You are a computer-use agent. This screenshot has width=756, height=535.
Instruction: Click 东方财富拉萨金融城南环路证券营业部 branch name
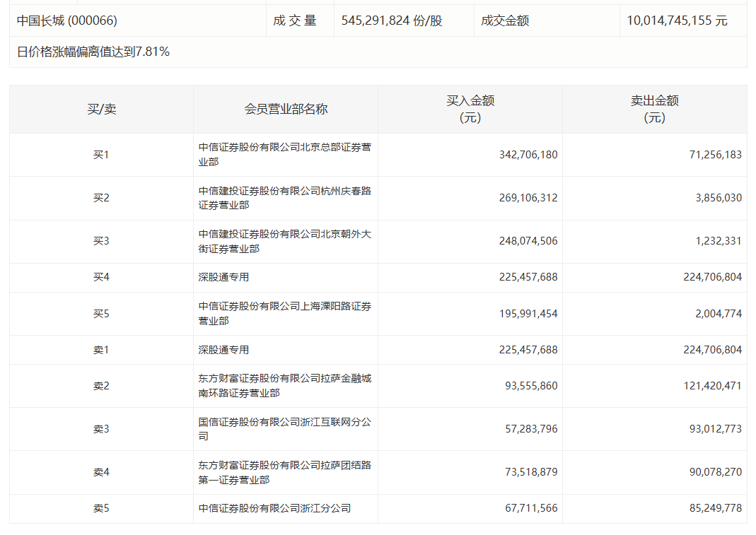pyautogui.click(x=285, y=386)
